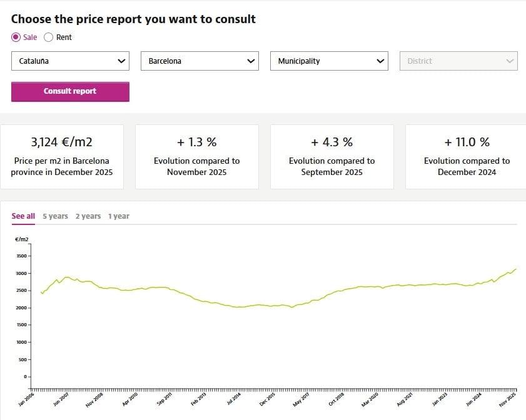Expand the Municipality dropdown
Screen dimensions: 526x420
328,61
